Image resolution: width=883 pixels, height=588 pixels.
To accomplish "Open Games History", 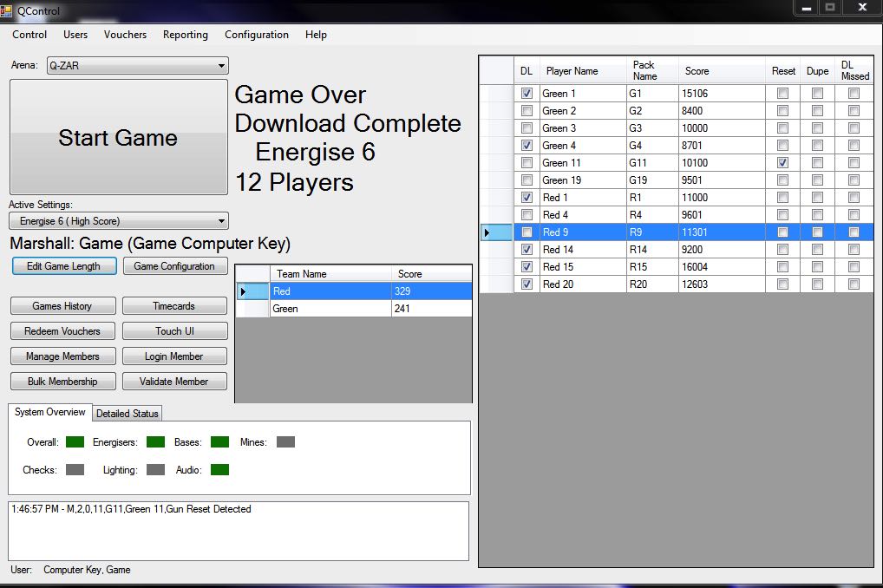I will coord(62,306).
